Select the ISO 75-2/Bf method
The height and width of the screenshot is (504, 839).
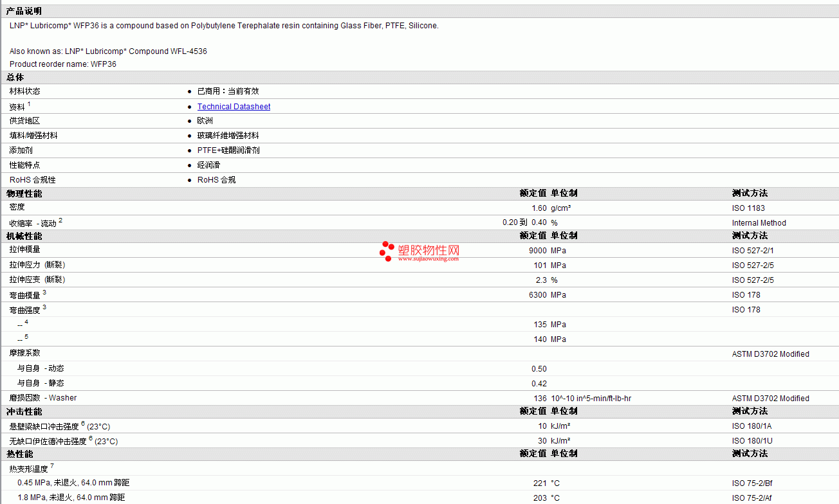753,483
